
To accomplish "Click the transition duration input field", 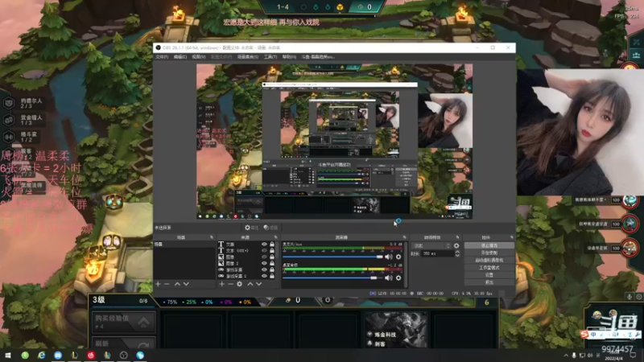I will click(437, 254).
